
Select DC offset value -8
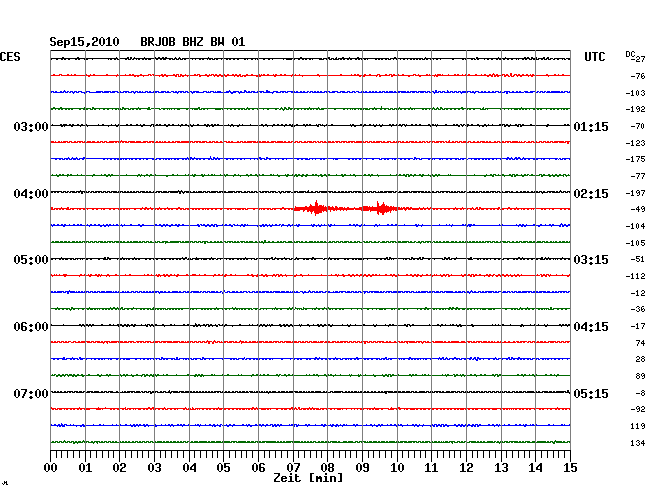pos(640,393)
